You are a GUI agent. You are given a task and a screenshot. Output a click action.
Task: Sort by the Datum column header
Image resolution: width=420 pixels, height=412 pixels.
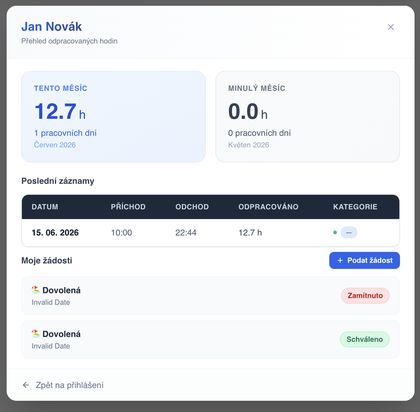pos(45,207)
